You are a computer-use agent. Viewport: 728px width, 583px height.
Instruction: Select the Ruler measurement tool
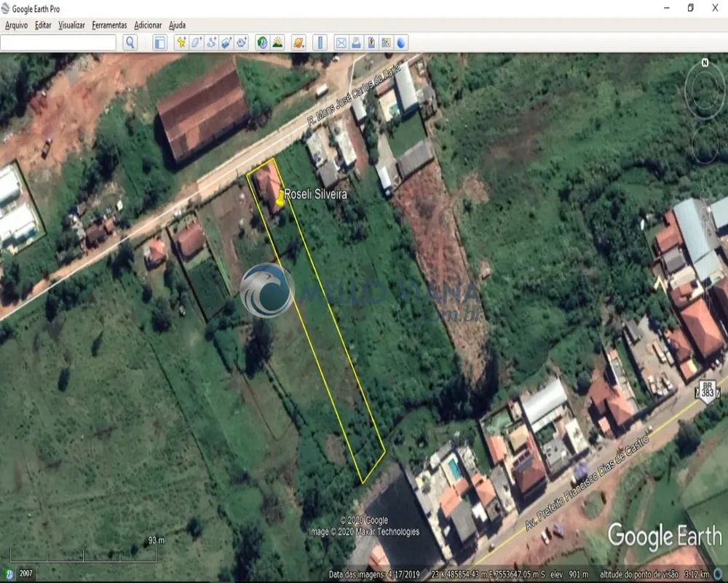(x=320, y=43)
